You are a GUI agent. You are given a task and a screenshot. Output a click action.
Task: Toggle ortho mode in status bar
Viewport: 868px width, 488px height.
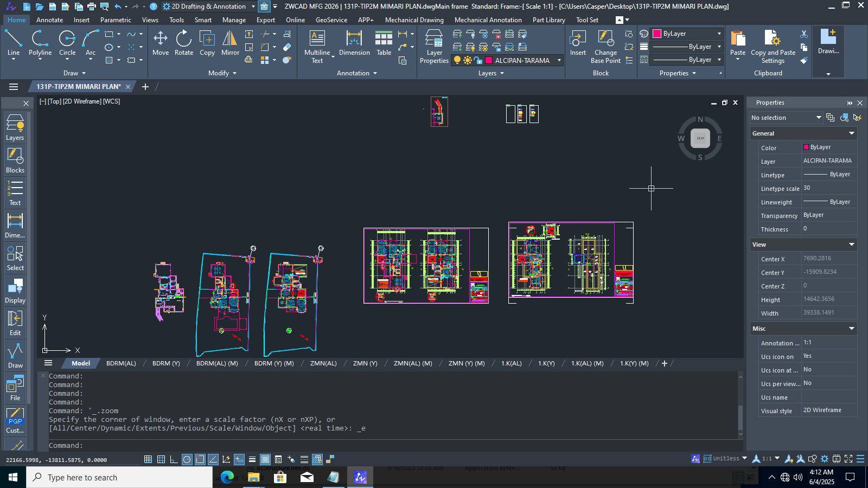(174, 459)
